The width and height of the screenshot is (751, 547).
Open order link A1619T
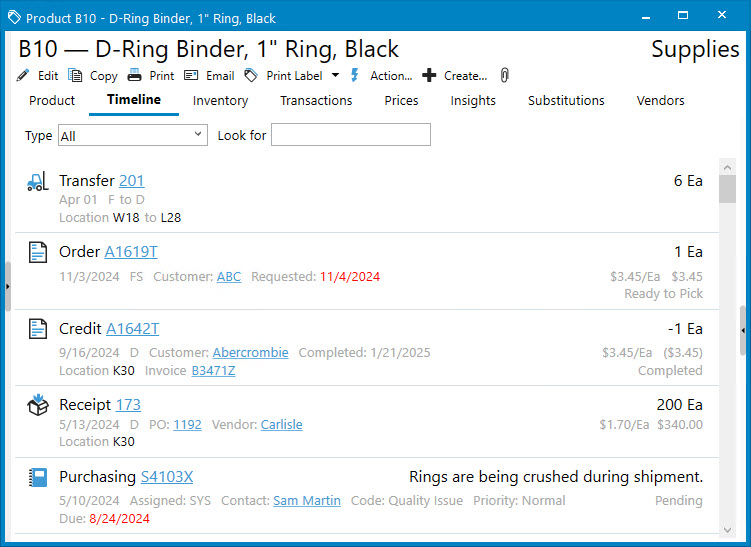tap(131, 251)
